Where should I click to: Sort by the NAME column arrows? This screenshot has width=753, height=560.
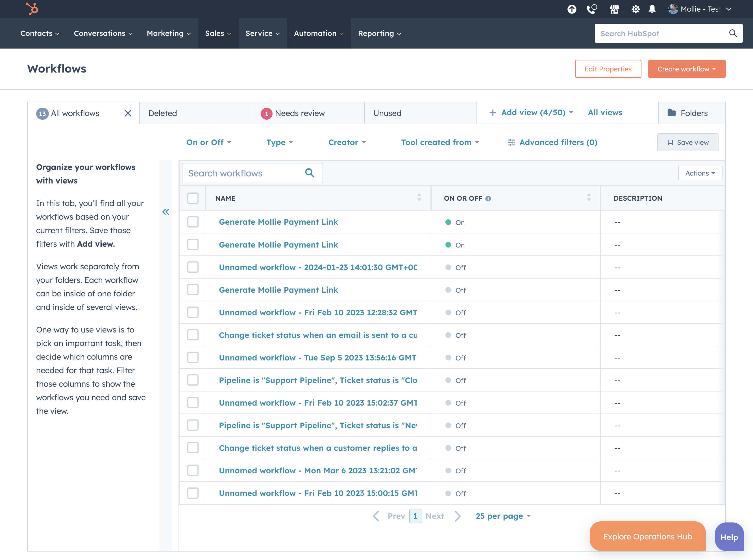click(x=419, y=198)
